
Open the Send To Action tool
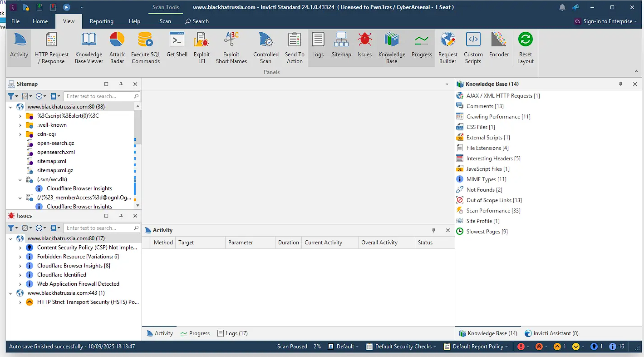pos(295,48)
